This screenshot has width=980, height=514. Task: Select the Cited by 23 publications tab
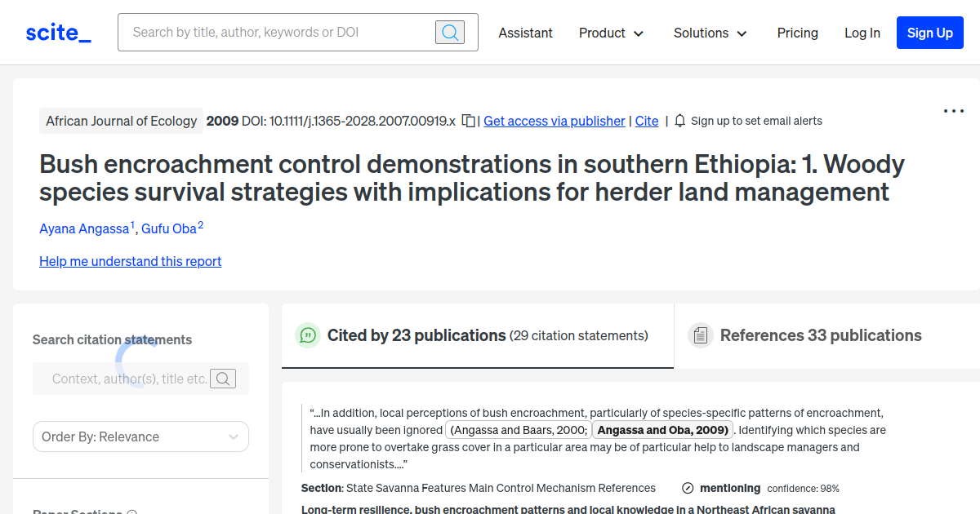(x=416, y=335)
